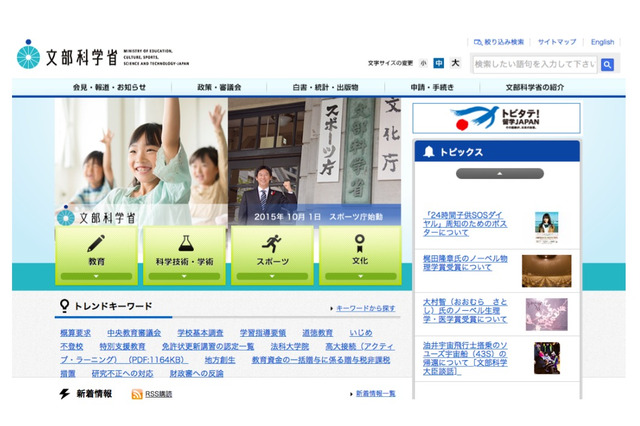Open the 免許状更新講習の認定一覧 link
The image size is (640, 426).
click(208, 346)
